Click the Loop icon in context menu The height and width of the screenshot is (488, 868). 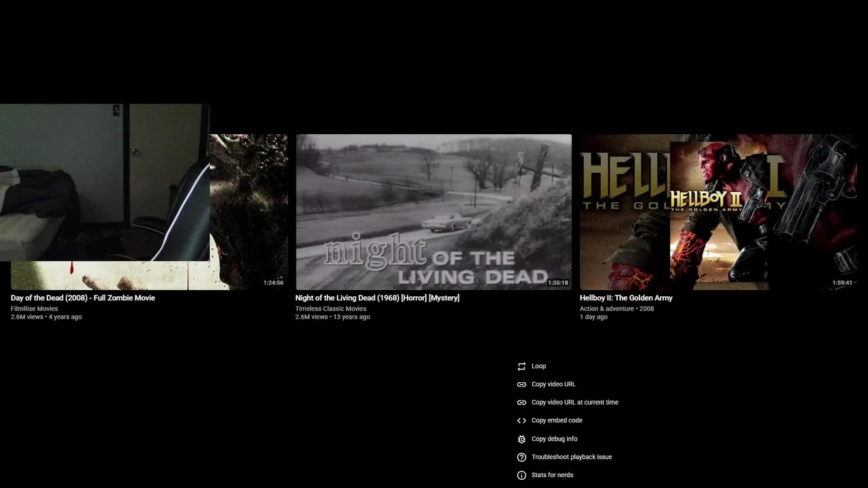click(x=521, y=366)
